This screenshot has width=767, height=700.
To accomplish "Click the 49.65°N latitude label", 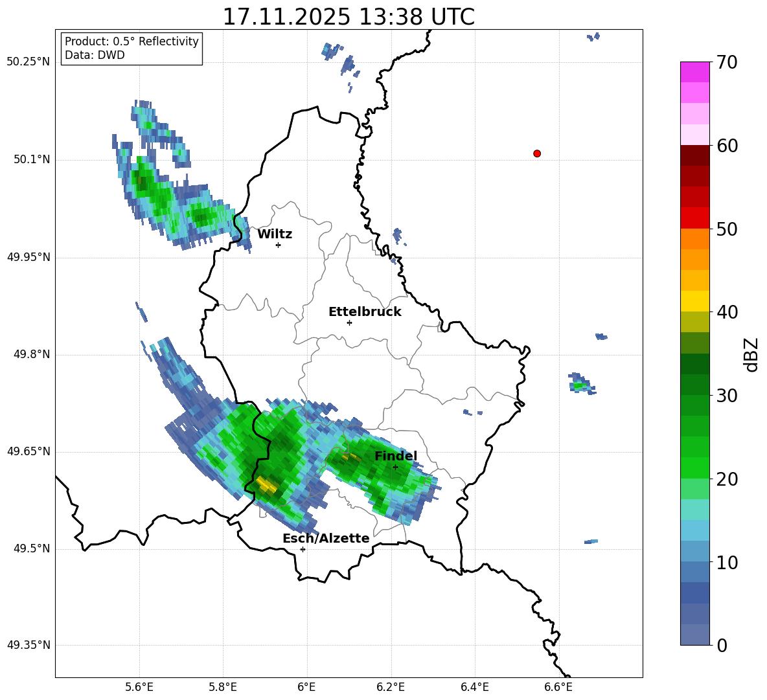I will [29, 451].
